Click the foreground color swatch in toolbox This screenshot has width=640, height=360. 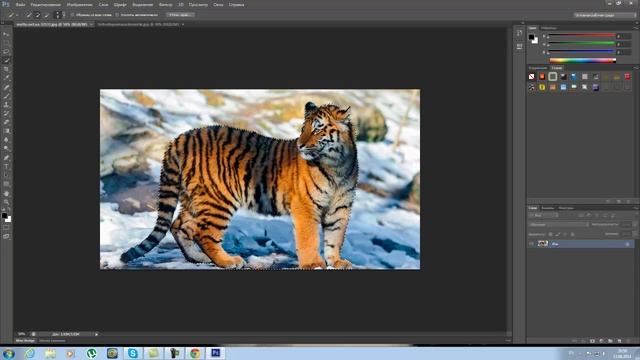point(4,216)
